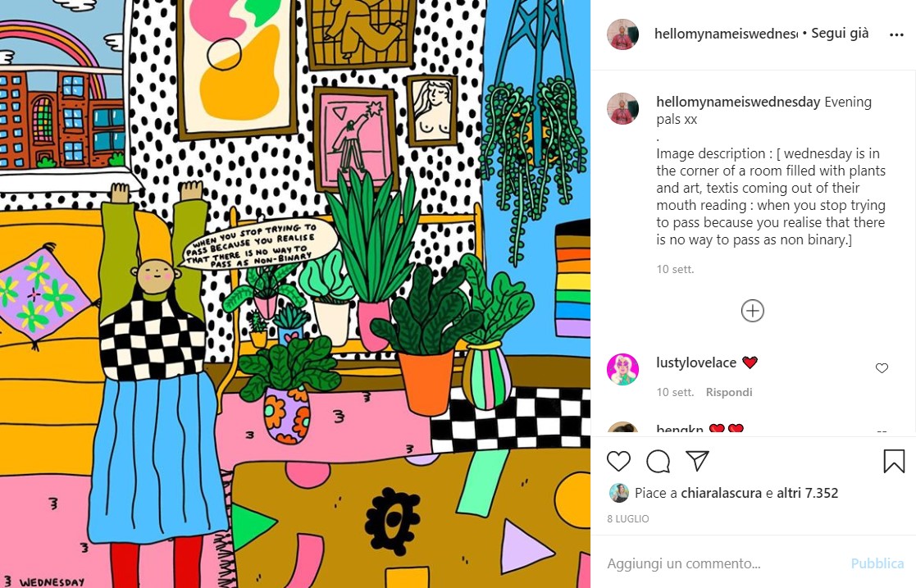
Task: Share post via paper plane icon
Action: pos(698,461)
